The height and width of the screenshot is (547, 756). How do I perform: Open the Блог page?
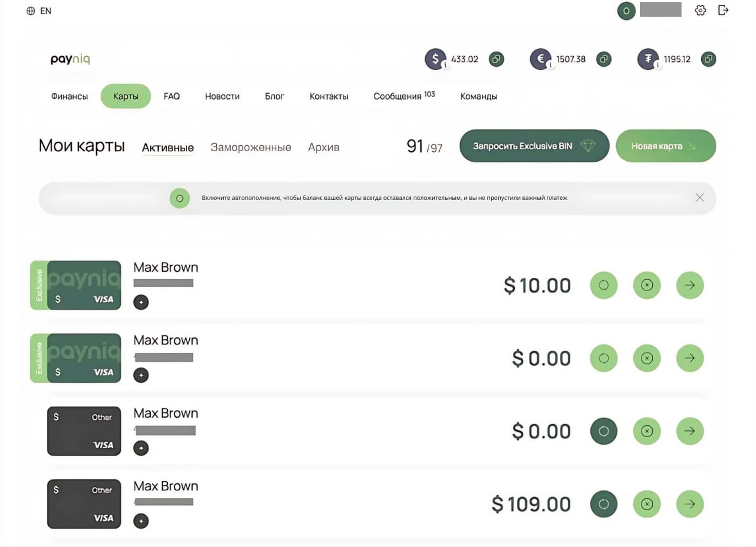(275, 96)
